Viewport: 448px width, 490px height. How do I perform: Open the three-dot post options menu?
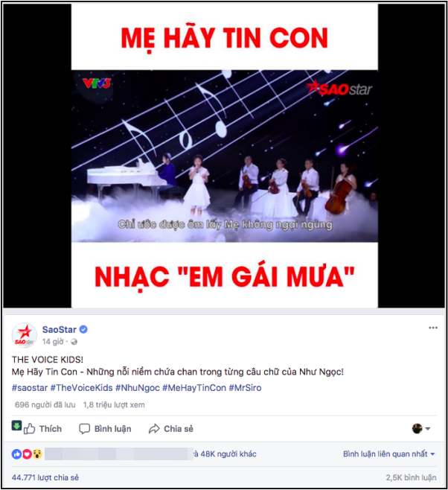pyautogui.click(x=432, y=328)
